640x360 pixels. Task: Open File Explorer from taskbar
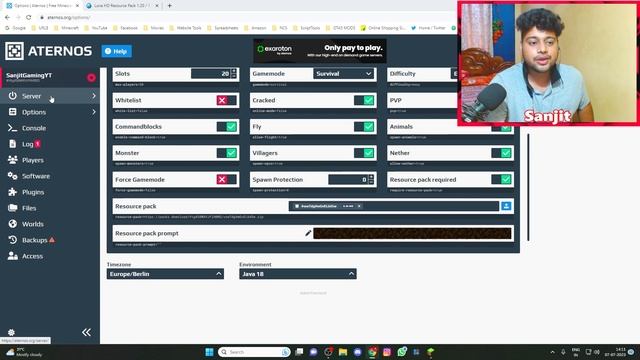(343, 352)
